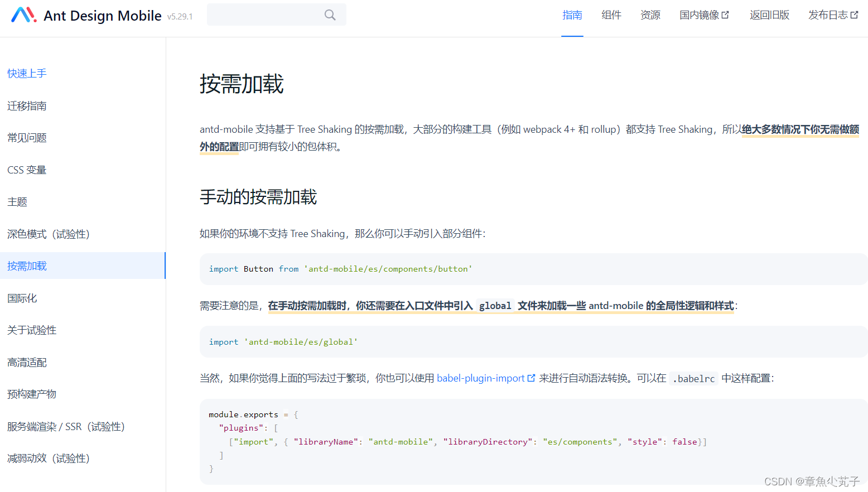
Task: Click the "plugins": [ code line
Action: point(248,428)
